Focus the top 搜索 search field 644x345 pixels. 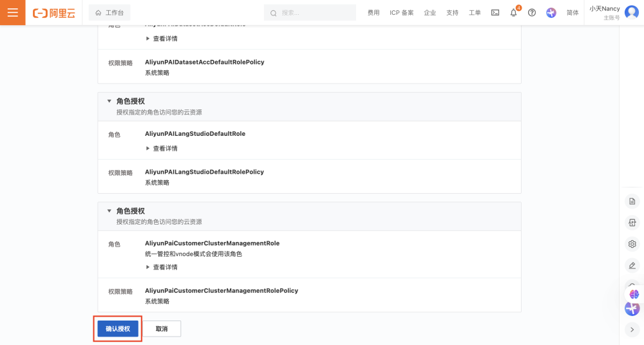pyautogui.click(x=310, y=13)
